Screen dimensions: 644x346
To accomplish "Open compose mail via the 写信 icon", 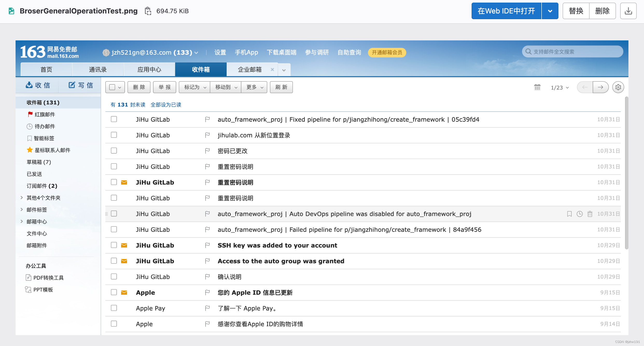I will pos(72,85).
